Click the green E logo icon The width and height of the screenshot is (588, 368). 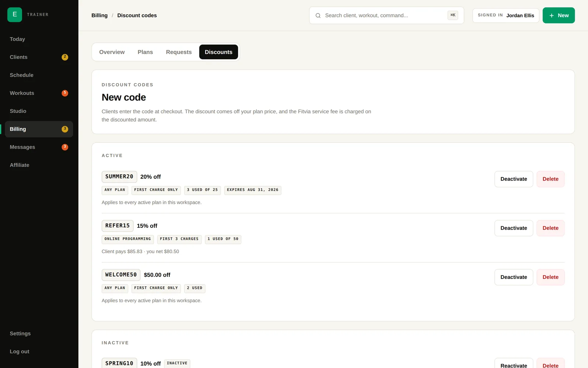click(x=15, y=15)
